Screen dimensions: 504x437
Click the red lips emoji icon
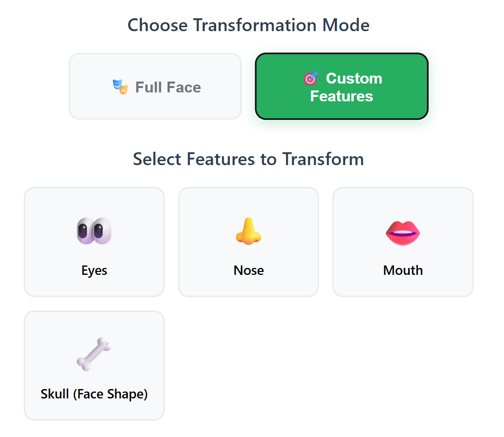403,233
